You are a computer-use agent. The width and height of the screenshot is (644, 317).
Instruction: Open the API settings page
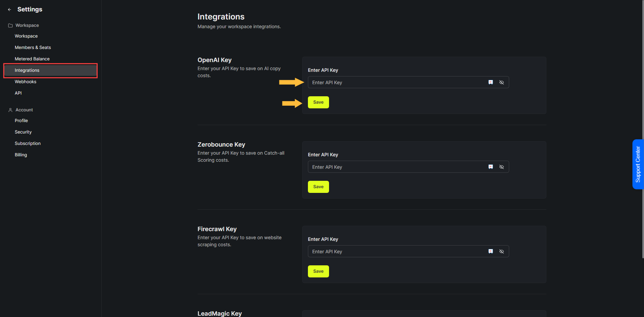[18, 93]
